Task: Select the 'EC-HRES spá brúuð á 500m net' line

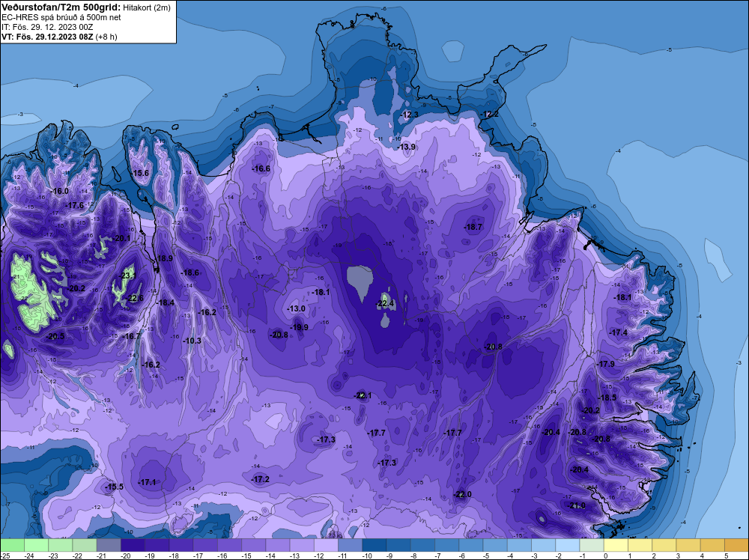Action: coord(61,17)
